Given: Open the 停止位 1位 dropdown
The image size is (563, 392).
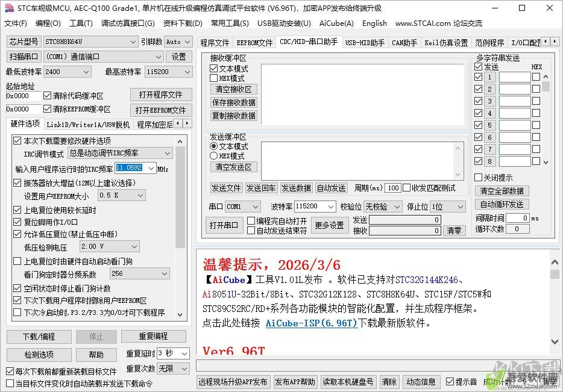Looking at the screenshot, I should (448, 207).
